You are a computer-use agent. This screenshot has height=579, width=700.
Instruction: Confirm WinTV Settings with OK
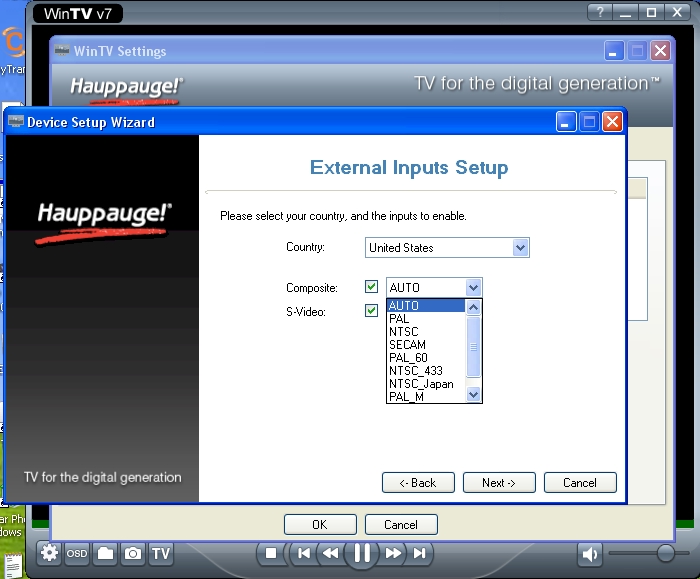320,525
